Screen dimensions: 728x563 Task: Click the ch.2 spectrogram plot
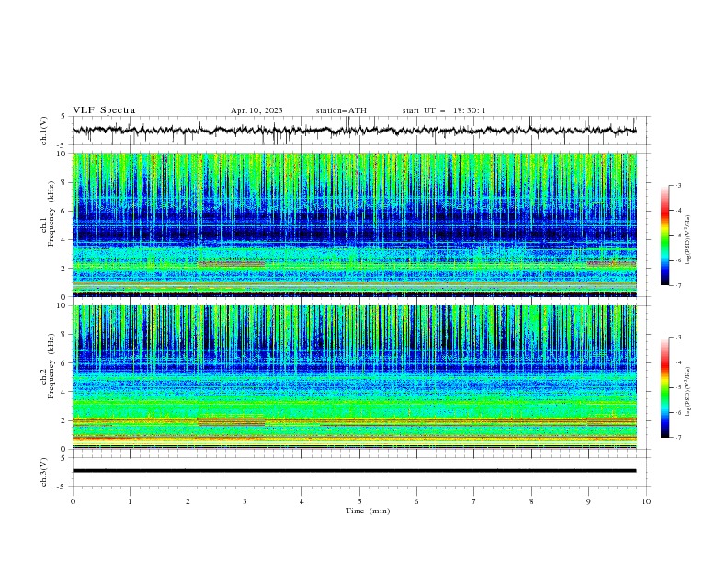[x=354, y=377]
